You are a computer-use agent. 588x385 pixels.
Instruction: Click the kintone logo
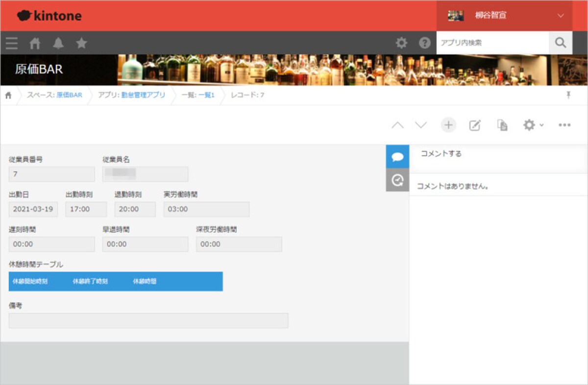pyautogui.click(x=49, y=16)
